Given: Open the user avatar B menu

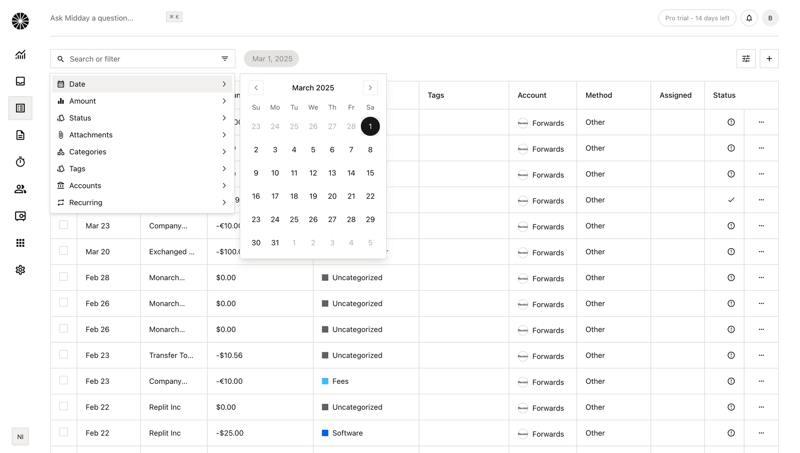Looking at the screenshot, I should coord(770,18).
